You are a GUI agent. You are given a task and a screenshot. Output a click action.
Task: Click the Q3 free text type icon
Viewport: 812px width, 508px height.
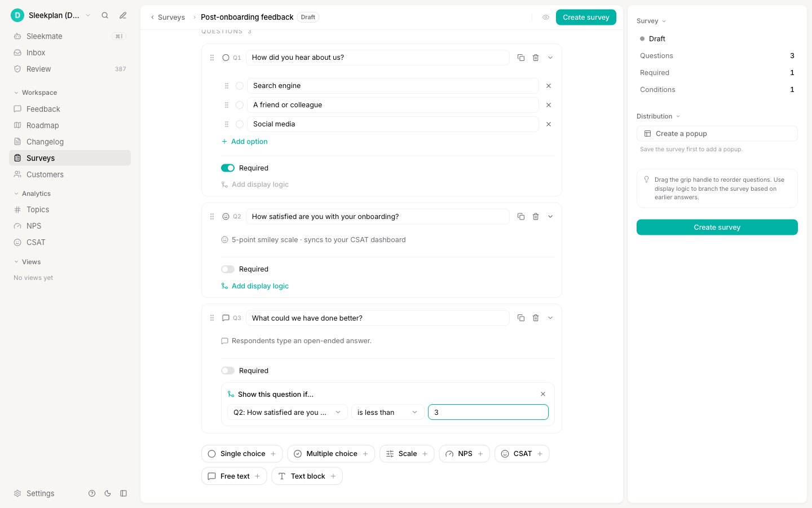[226, 318]
